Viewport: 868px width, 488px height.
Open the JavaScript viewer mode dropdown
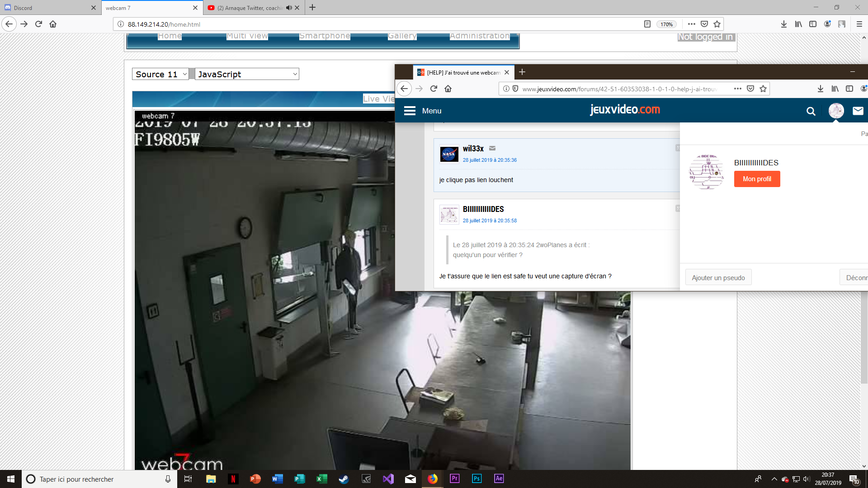(247, 74)
